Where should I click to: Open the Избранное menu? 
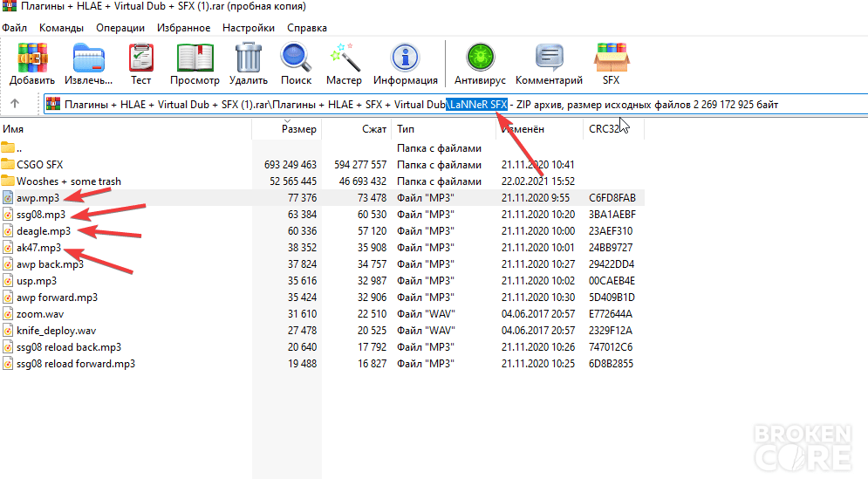click(x=183, y=28)
